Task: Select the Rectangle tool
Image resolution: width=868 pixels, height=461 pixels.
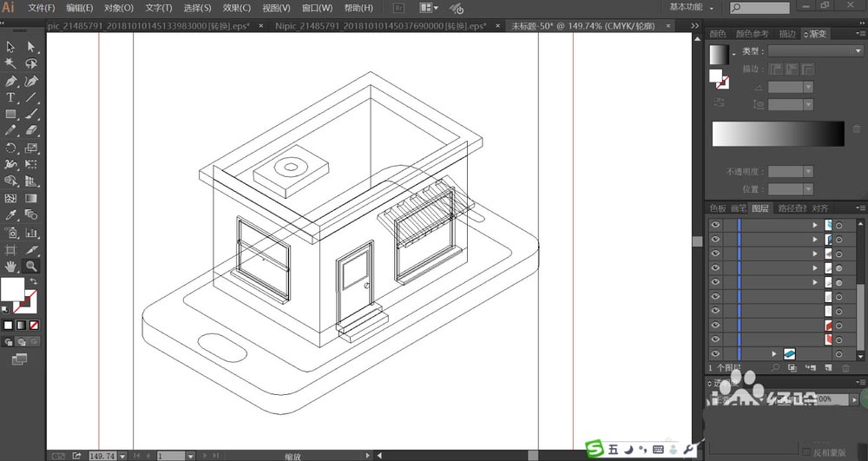Action: coord(10,115)
